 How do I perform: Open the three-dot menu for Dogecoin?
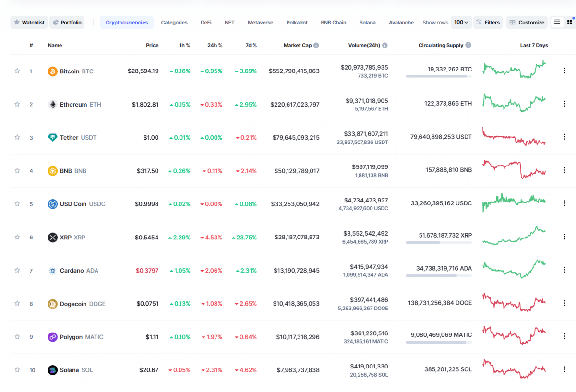point(564,303)
